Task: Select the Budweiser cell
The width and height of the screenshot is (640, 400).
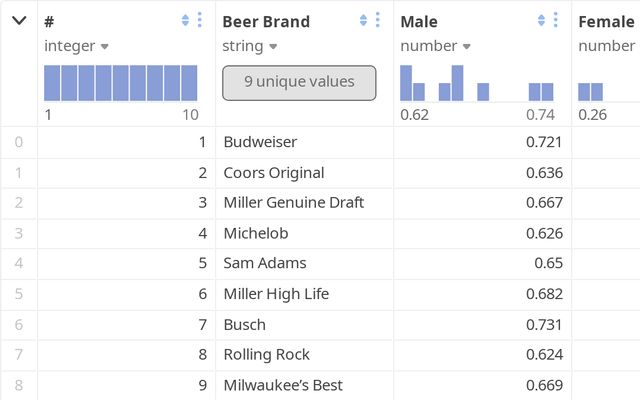Action: tap(260, 142)
